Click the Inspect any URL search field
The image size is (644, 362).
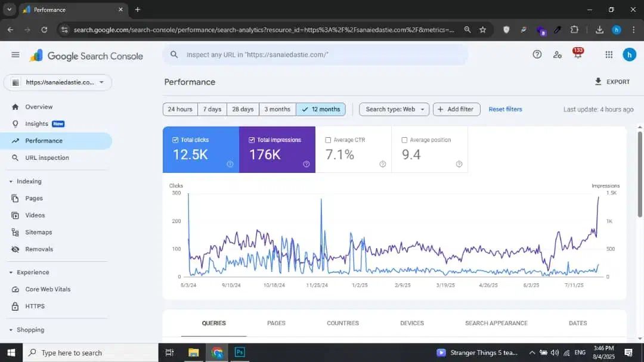click(x=316, y=55)
